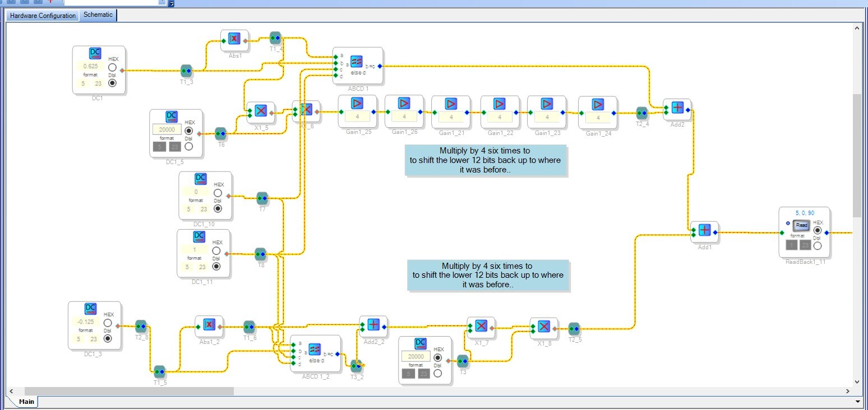
Task: Select the X1_5 multiplier block icon
Action: tap(261, 111)
